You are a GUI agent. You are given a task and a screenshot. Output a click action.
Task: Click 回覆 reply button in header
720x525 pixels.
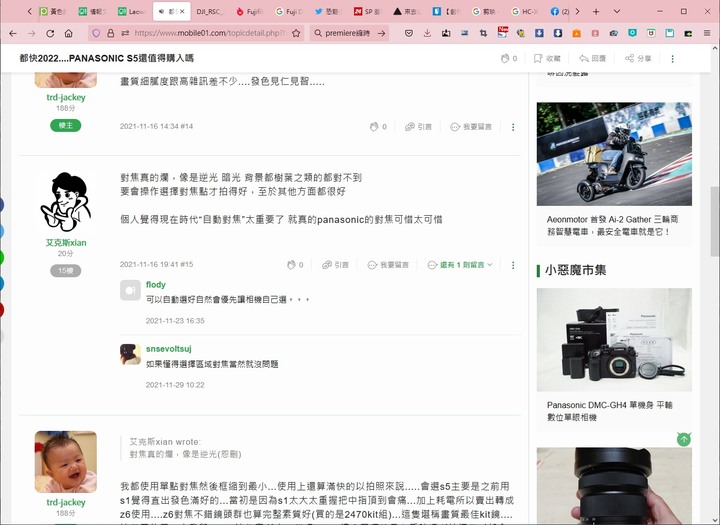(592, 58)
